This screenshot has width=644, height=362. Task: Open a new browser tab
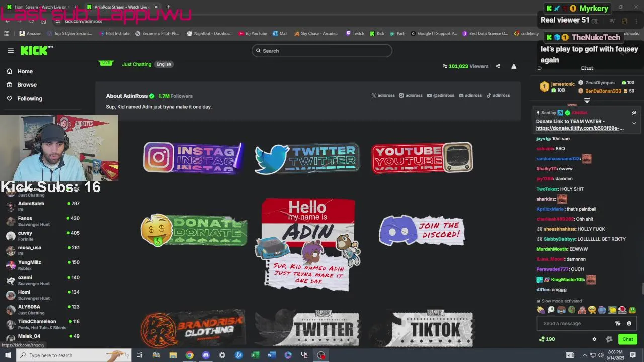pyautogui.click(x=168, y=7)
